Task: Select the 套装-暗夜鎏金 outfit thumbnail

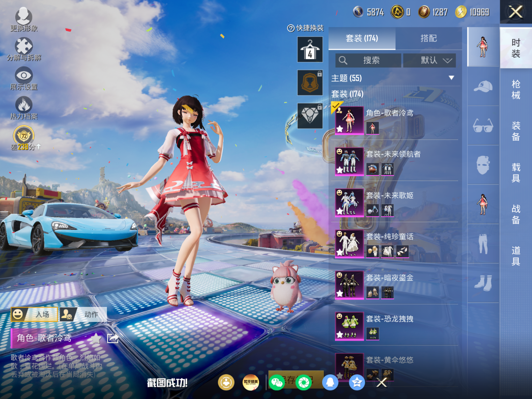Action: pos(349,285)
